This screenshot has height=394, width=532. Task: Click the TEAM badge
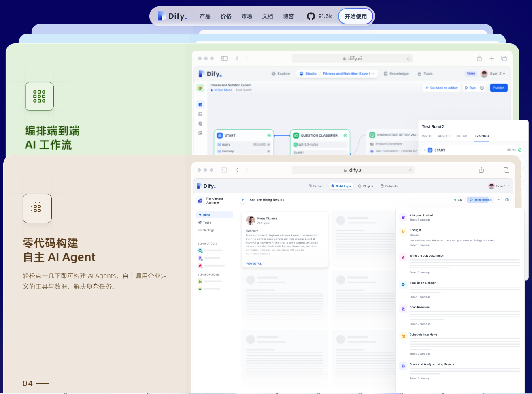(x=471, y=73)
